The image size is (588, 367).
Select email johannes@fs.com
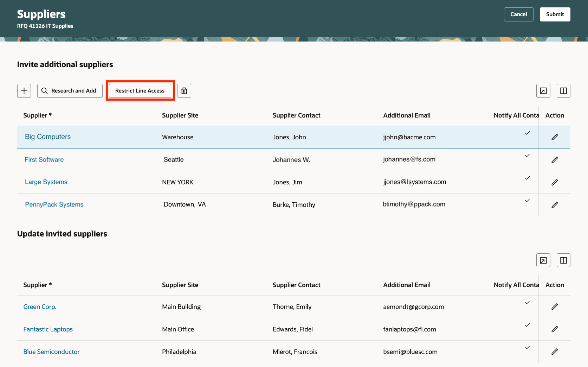tap(409, 159)
